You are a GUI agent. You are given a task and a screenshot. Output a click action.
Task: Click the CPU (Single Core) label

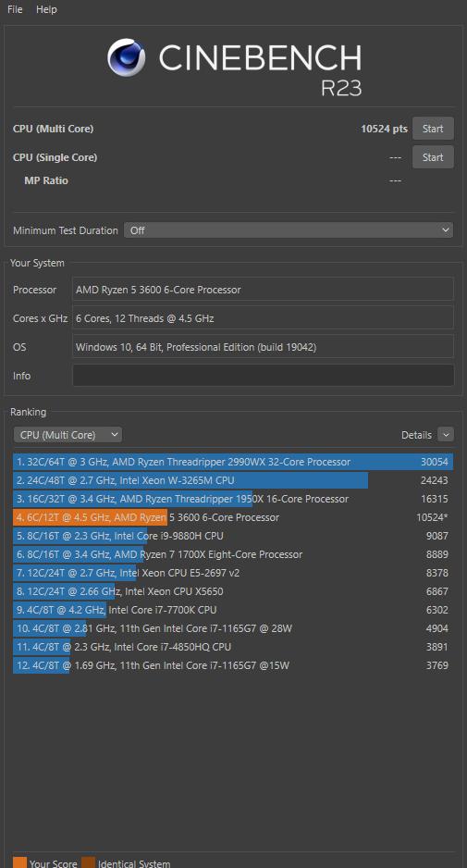(55, 157)
